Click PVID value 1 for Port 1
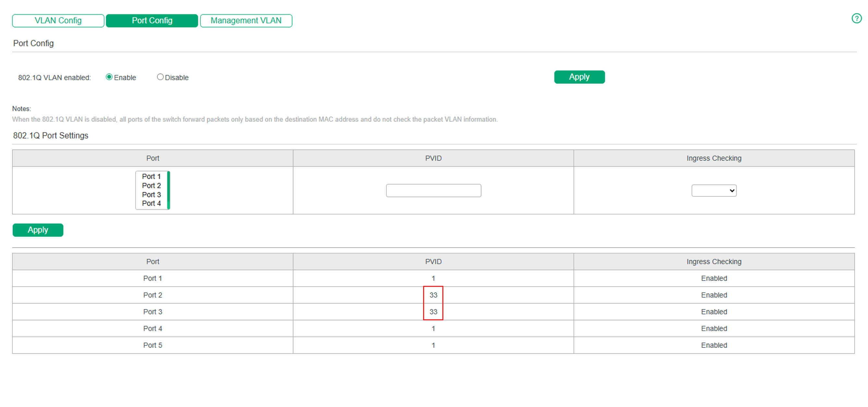868x407 pixels. (433, 278)
